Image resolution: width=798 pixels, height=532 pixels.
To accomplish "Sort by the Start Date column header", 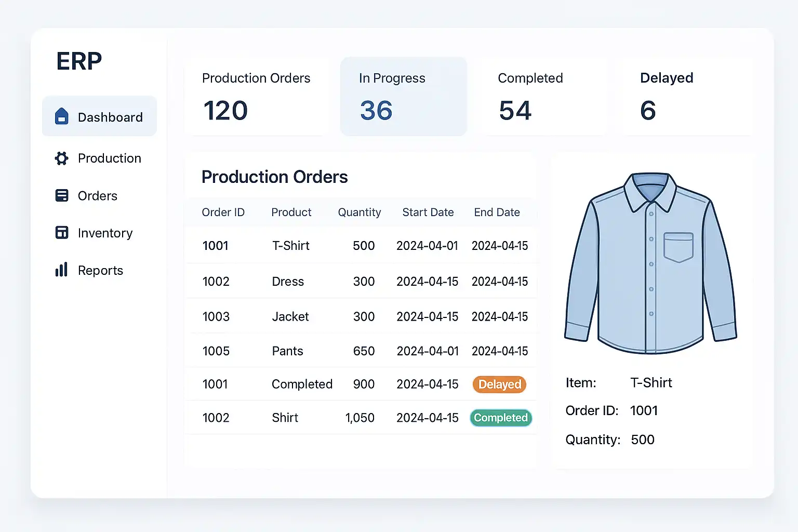I will 428,212.
